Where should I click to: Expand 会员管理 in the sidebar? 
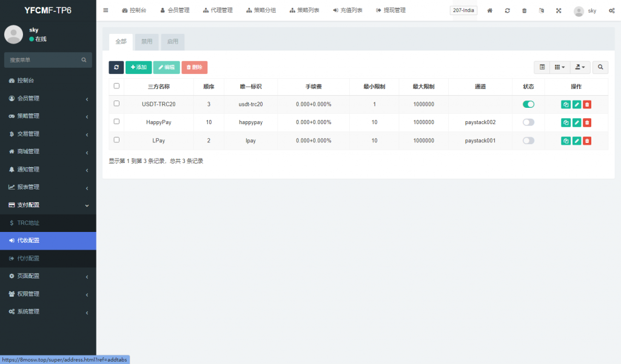tap(48, 98)
